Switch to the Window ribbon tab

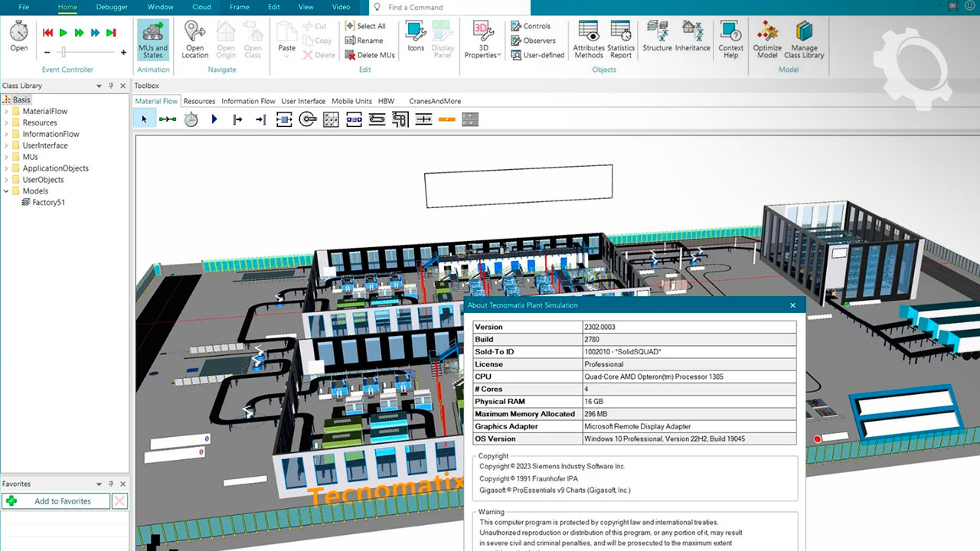[x=160, y=7]
